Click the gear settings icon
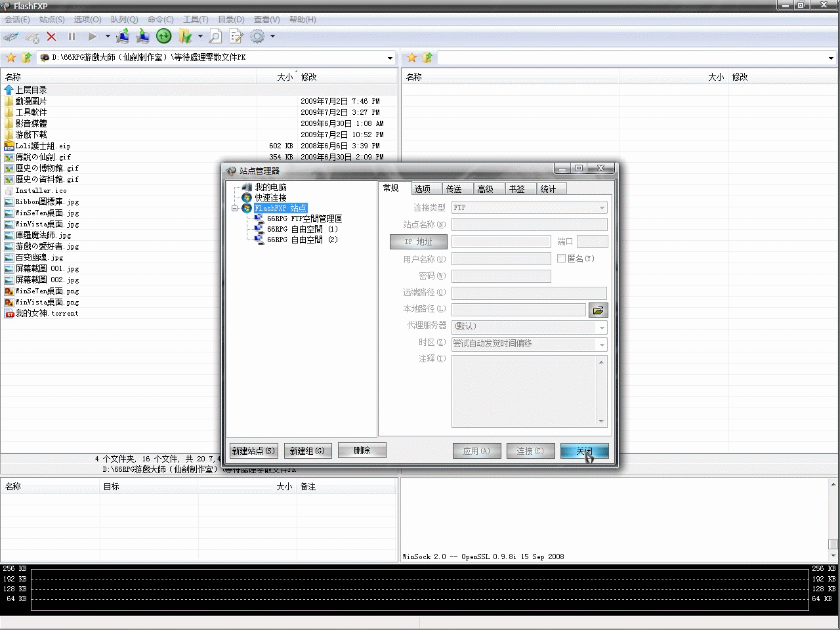Screen dimensions: 840x630 [257, 37]
